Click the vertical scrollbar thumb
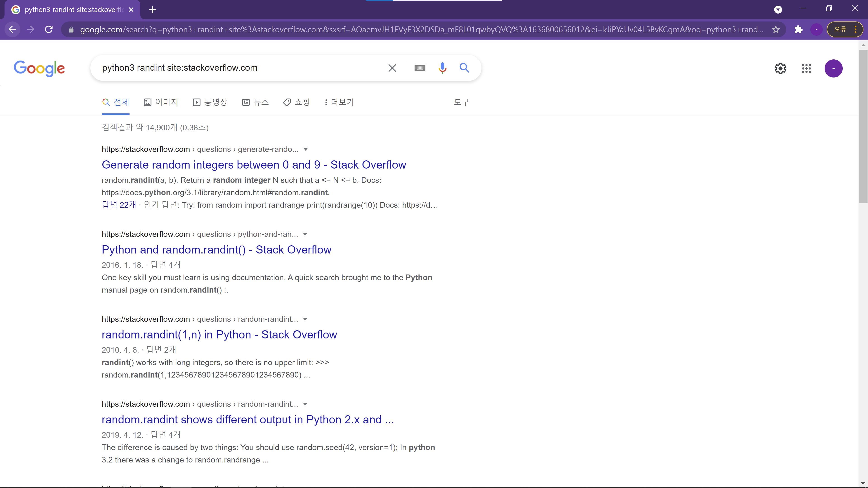Image resolution: width=868 pixels, height=488 pixels. click(x=863, y=126)
